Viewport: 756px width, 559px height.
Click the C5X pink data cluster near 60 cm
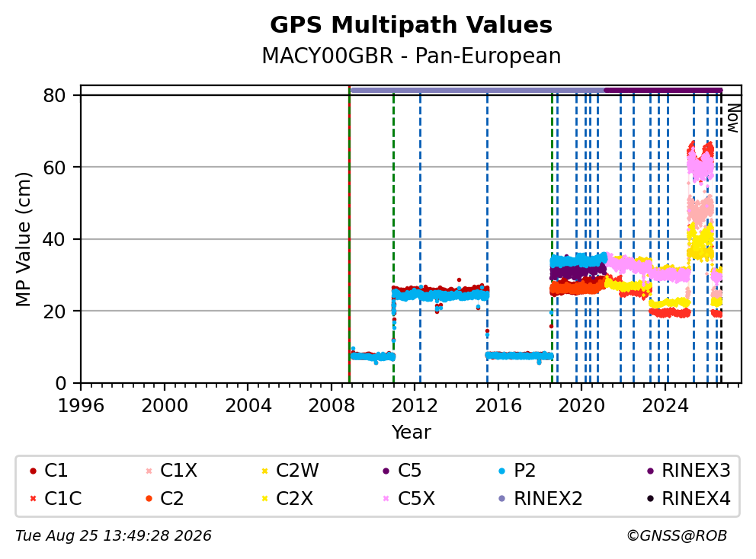tap(700, 166)
